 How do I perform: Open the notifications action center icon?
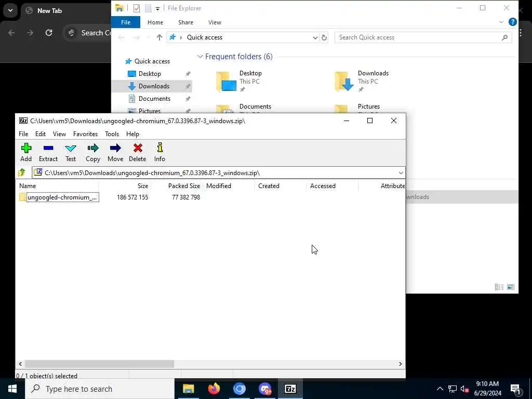[515, 389]
